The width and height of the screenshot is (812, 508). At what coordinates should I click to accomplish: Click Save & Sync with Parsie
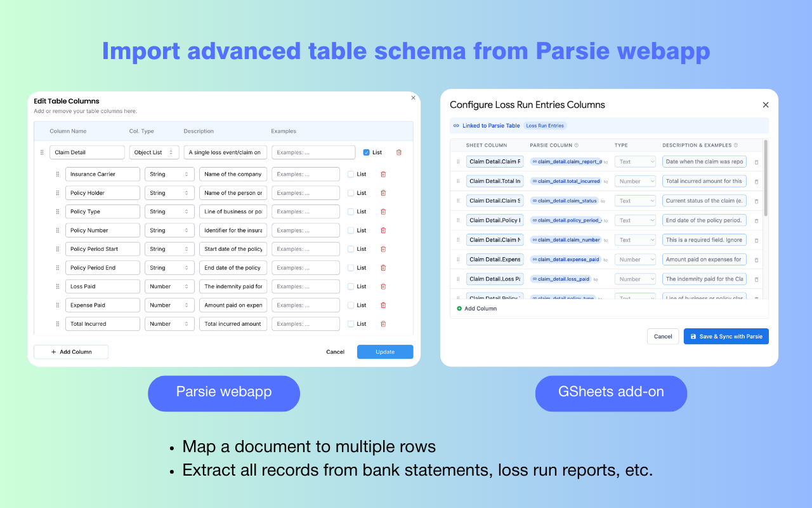[726, 337]
